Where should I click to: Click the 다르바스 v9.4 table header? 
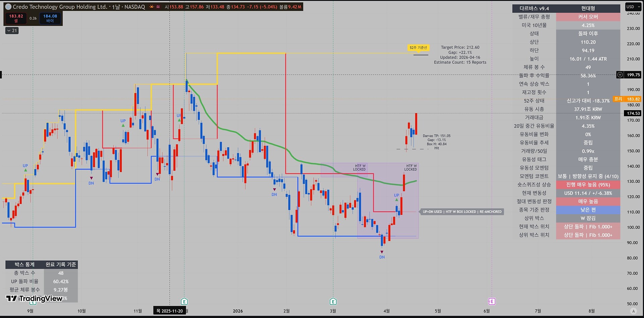click(534, 8)
